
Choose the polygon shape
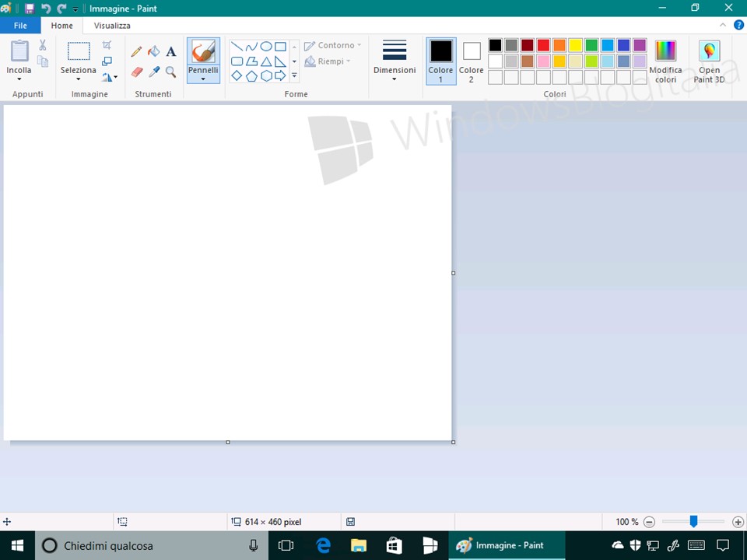[x=251, y=61]
